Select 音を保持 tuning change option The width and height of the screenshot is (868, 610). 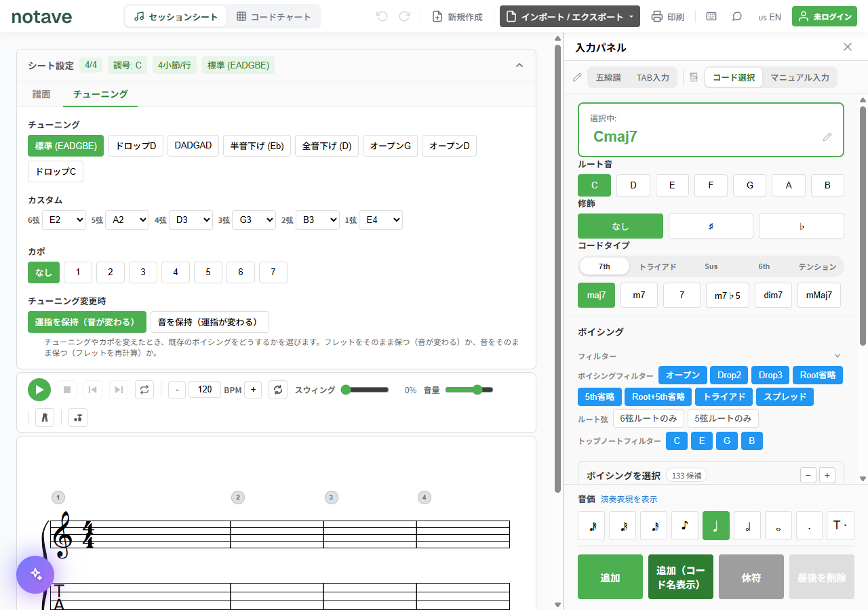210,322
